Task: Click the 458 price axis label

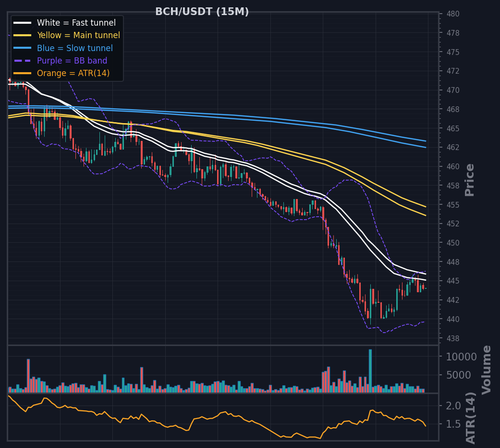Action: (x=453, y=186)
